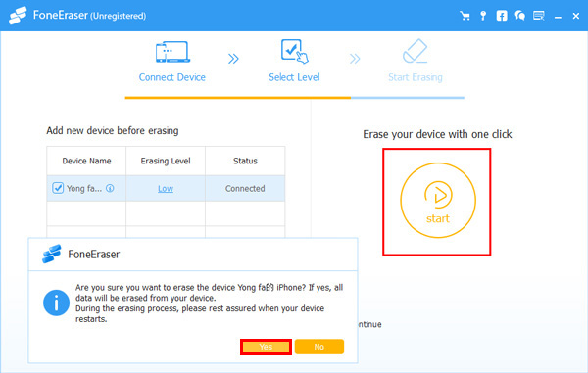Cancel erasing with the No button
The height and width of the screenshot is (373, 588).
coord(319,347)
